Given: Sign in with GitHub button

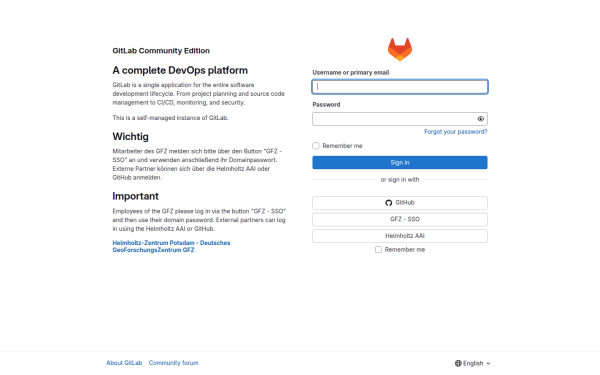Looking at the screenshot, I should tap(400, 203).
